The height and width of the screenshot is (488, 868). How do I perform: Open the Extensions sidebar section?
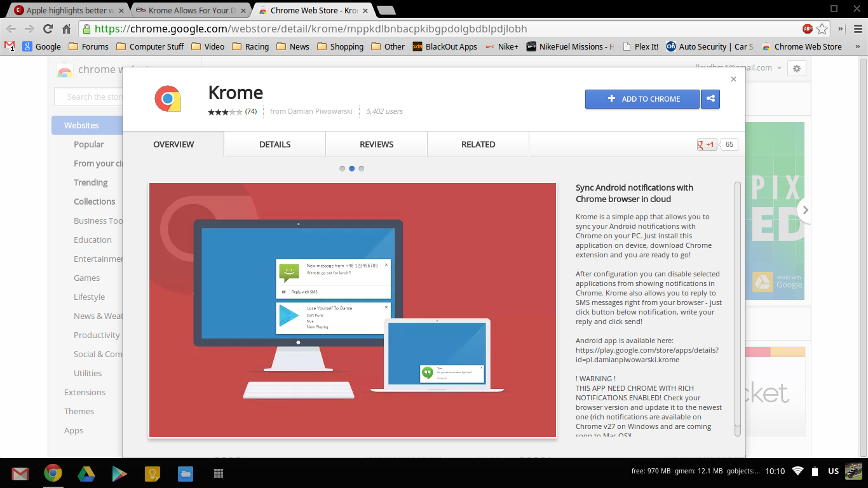pyautogui.click(x=85, y=392)
